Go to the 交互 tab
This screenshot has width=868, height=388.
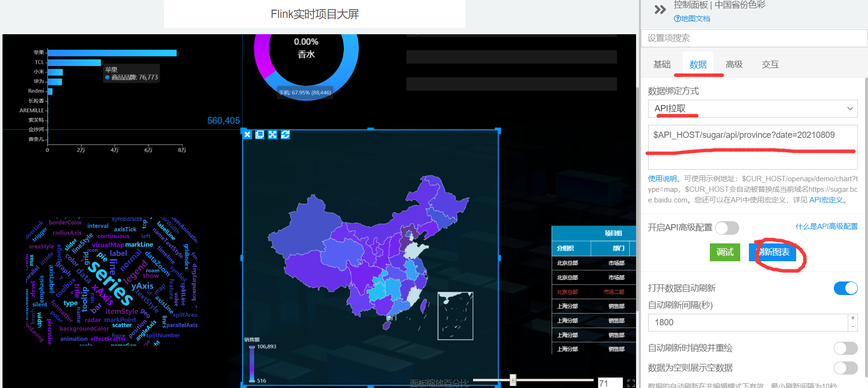coord(770,65)
